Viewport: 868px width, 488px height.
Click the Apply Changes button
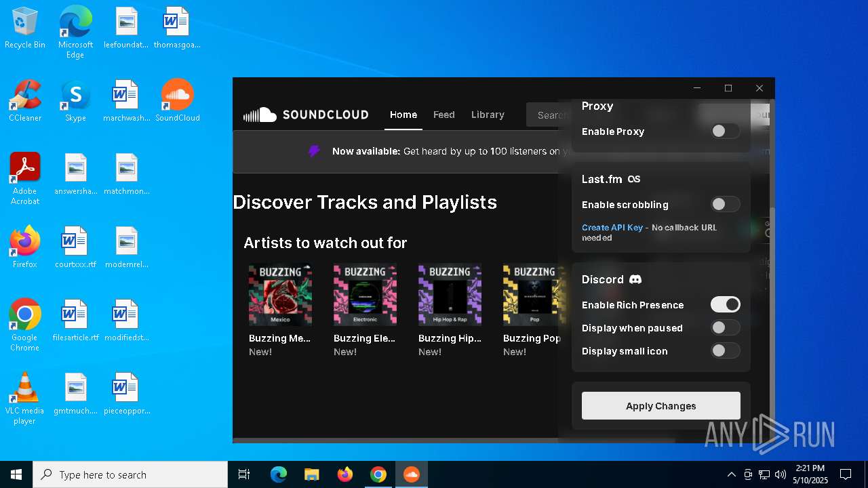click(x=661, y=406)
